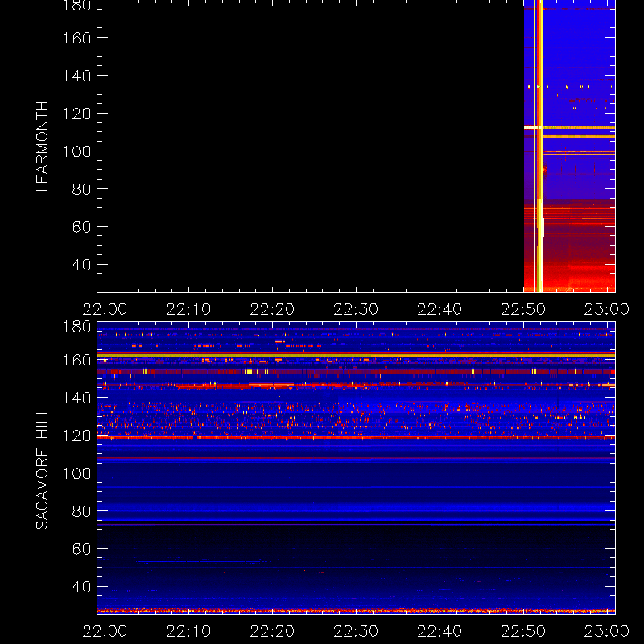Click the 22:50 time label under Sagamore Hill plot
The height and width of the screenshot is (644, 644).
tap(523, 631)
